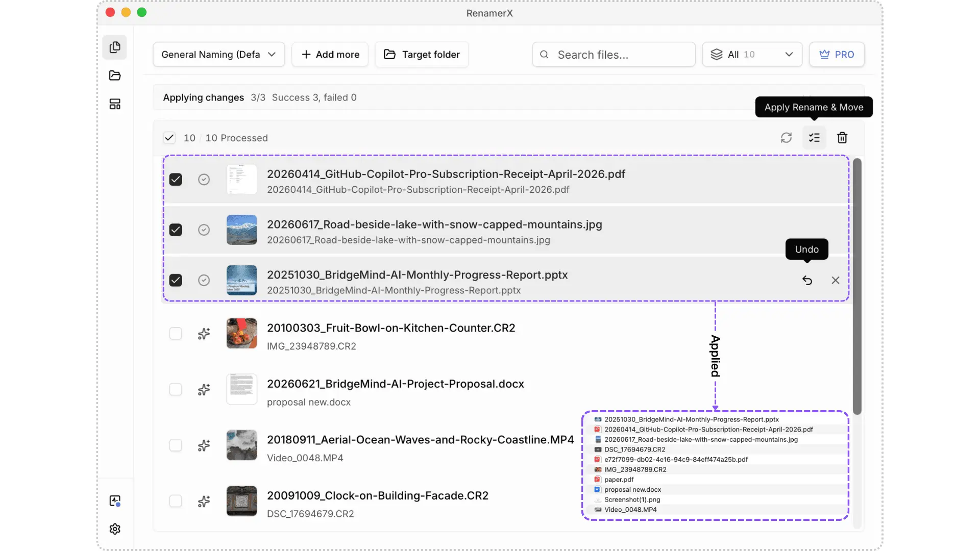980x551 pixels.
Task: Check the Project-Proposal docx checkbox
Action: [176, 390]
